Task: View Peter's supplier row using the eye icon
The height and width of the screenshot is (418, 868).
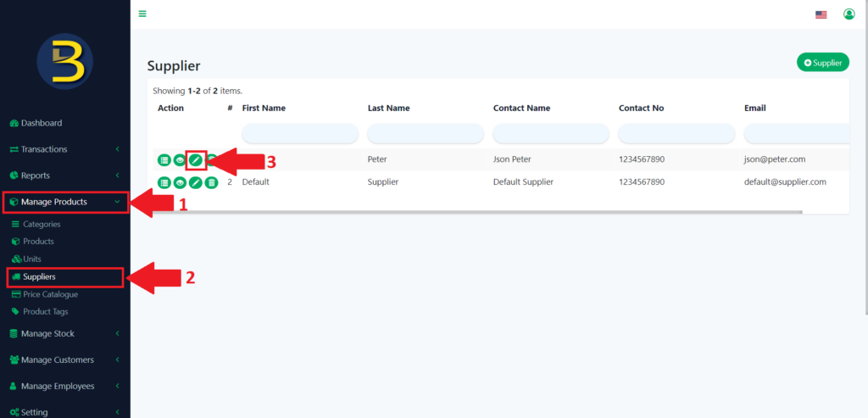Action: click(x=180, y=159)
